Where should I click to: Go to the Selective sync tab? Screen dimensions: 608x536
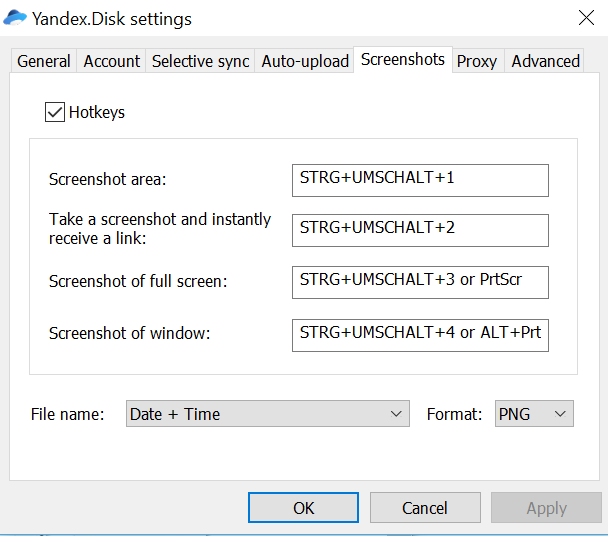click(200, 61)
